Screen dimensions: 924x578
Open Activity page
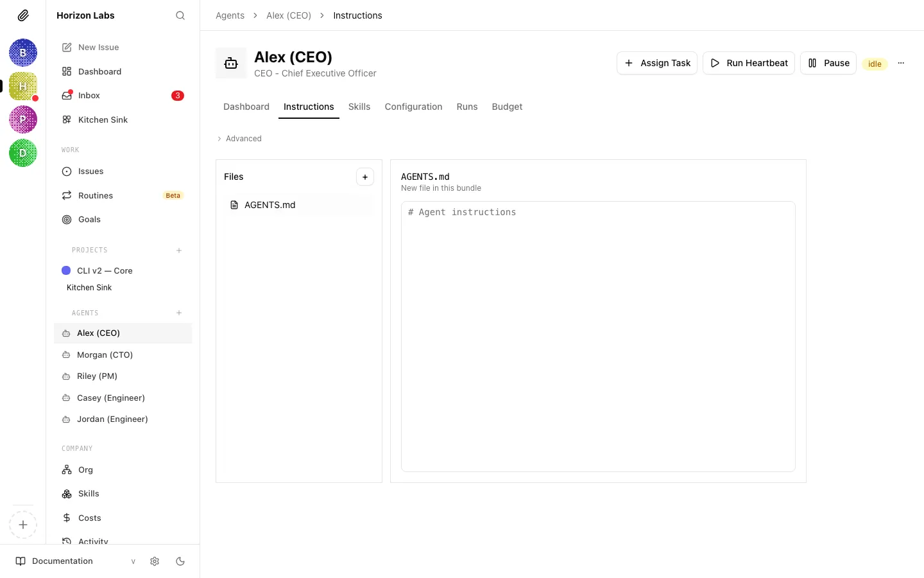point(123,540)
